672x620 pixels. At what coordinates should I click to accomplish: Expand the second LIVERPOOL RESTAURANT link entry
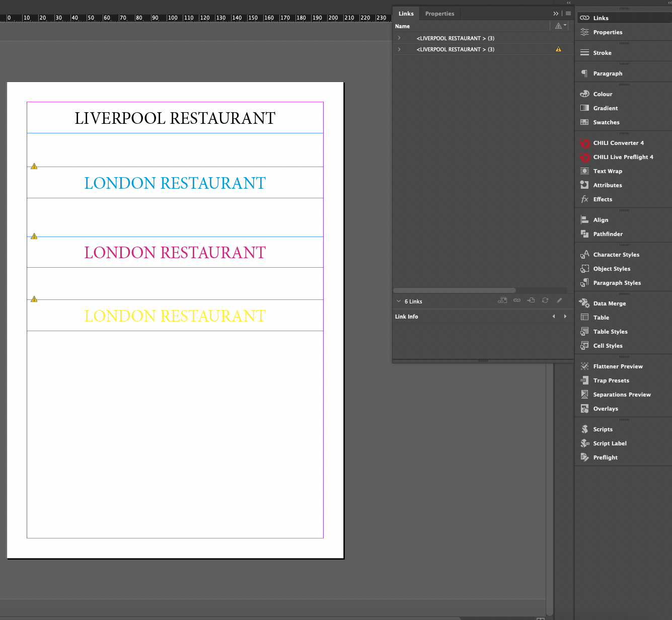pos(399,49)
